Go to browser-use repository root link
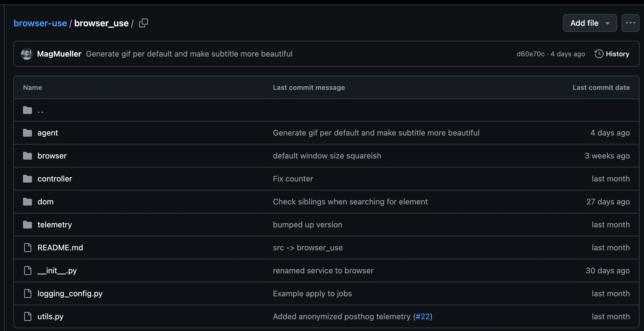This screenshot has width=644, height=331. click(40, 23)
